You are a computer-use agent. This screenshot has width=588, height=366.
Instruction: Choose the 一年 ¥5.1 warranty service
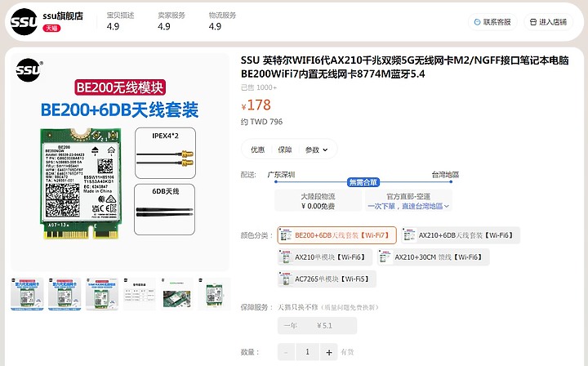pos(317,325)
